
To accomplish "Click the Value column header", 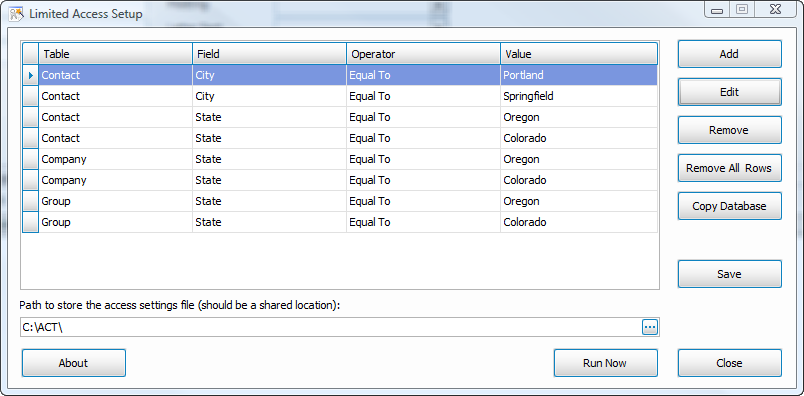I will [579, 53].
